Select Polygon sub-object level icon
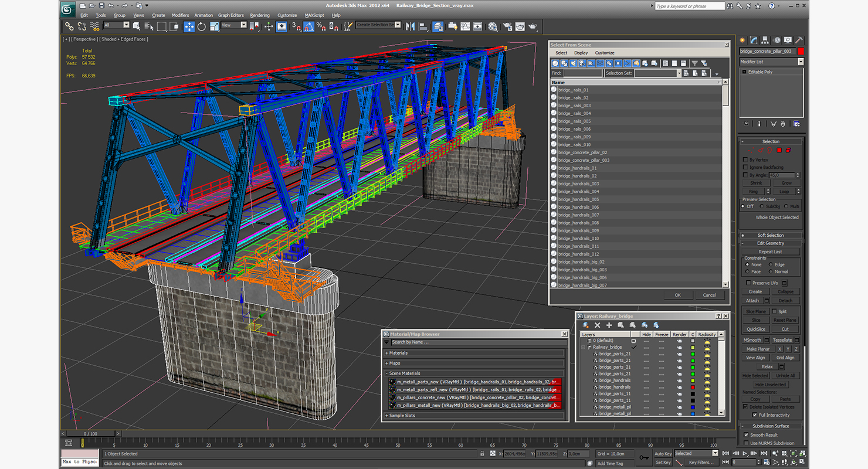 pos(779,150)
